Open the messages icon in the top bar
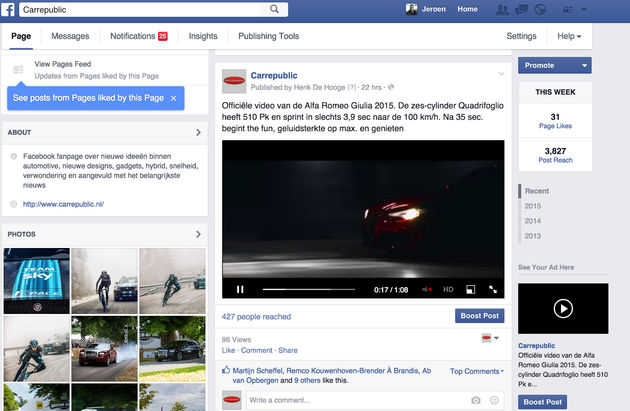 coord(521,10)
